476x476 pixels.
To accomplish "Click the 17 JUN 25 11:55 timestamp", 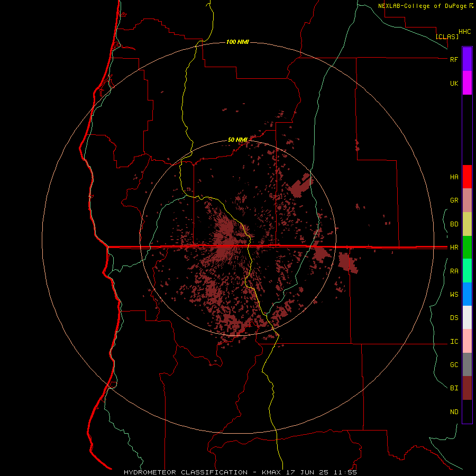I will point(322,472).
